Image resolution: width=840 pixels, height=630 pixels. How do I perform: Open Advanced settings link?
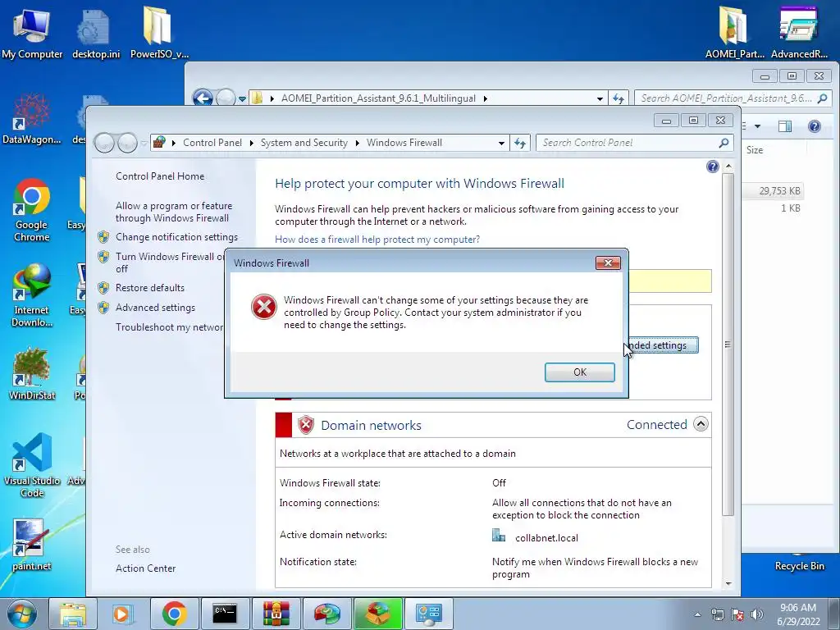(x=155, y=308)
